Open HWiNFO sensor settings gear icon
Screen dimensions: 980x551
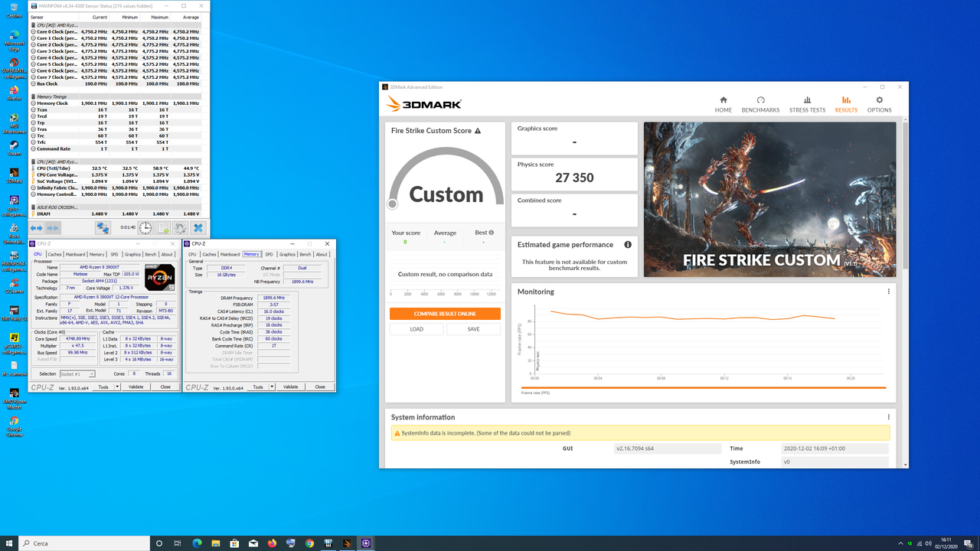point(180,227)
